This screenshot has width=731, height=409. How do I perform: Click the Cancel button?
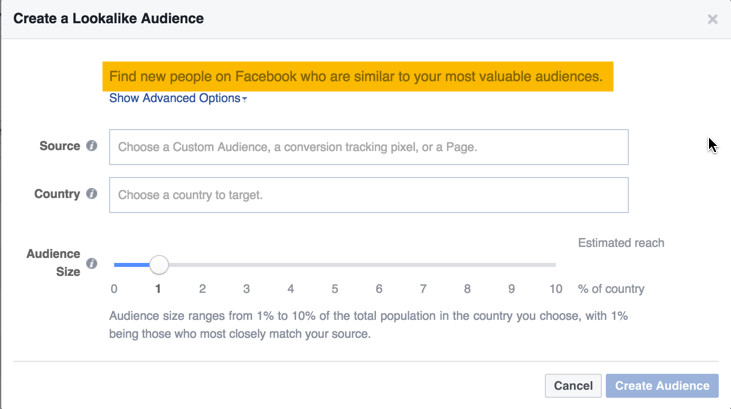[x=573, y=386]
